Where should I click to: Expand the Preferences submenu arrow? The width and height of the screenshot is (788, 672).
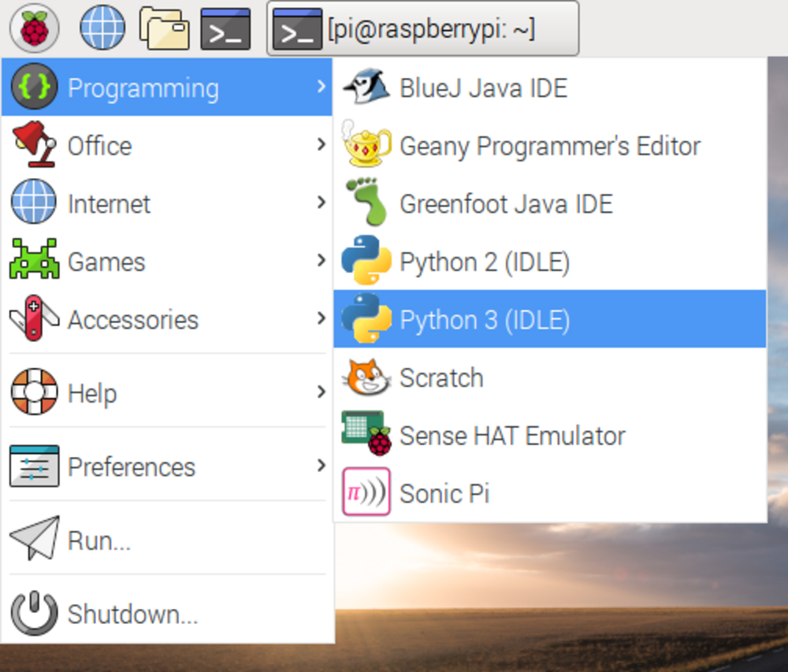[322, 466]
